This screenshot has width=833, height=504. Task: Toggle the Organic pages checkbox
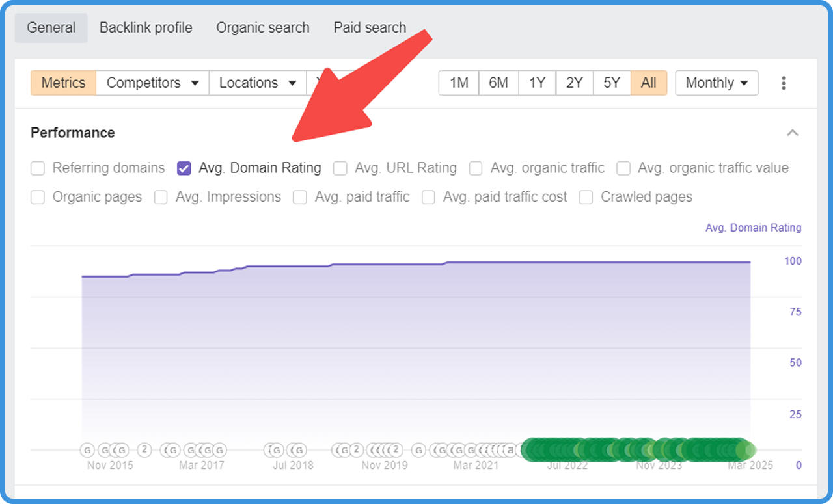(38, 197)
